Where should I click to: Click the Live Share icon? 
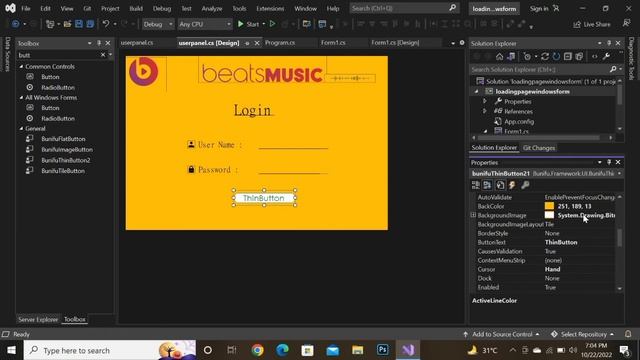point(577,24)
